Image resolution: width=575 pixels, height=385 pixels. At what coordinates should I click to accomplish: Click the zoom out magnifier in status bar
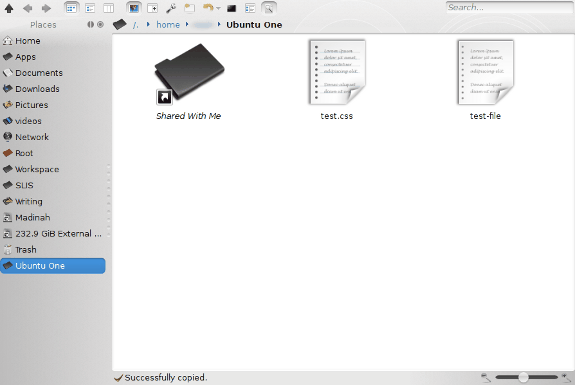tap(486, 377)
